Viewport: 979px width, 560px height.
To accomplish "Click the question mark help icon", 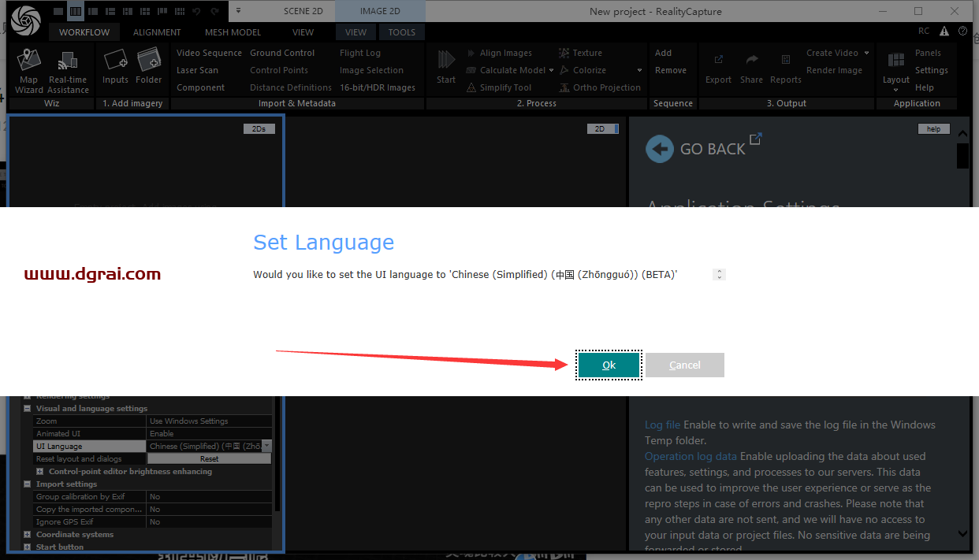I will coord(962,32).
